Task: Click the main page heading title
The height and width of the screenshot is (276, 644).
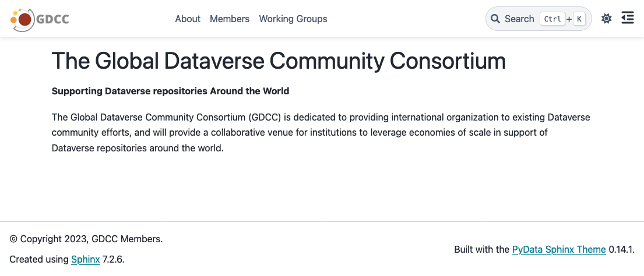Action: 279,61
